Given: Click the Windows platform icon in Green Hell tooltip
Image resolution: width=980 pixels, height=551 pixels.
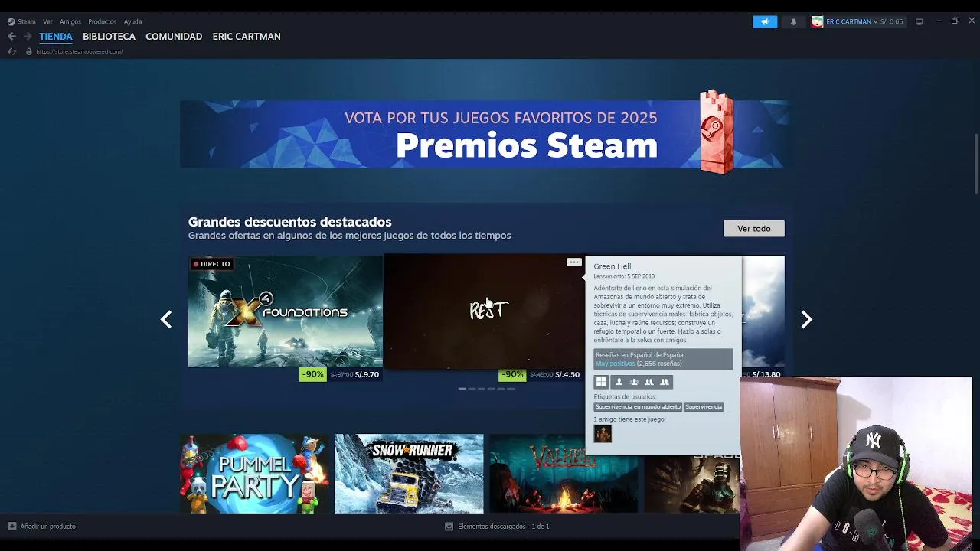Looking at the screenshot, I should click(x=601, y=382).
